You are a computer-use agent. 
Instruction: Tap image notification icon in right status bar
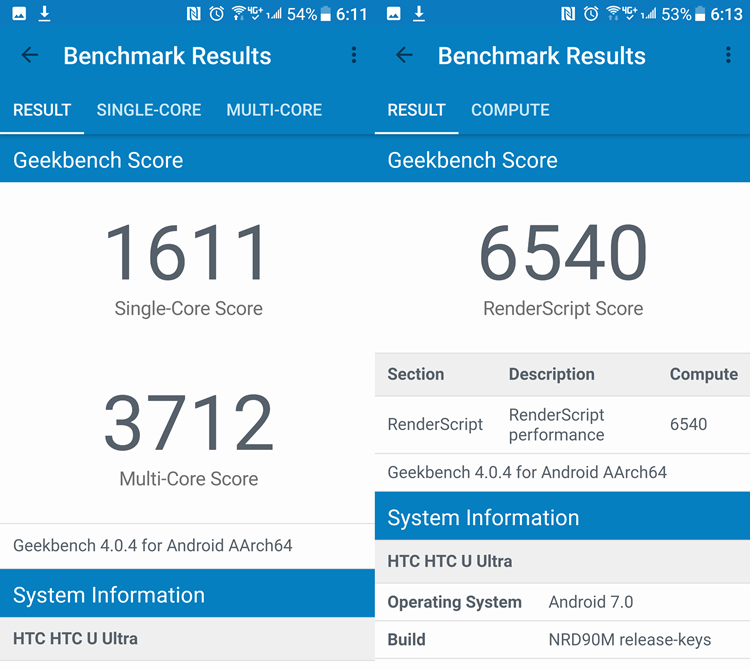(394, 14)
